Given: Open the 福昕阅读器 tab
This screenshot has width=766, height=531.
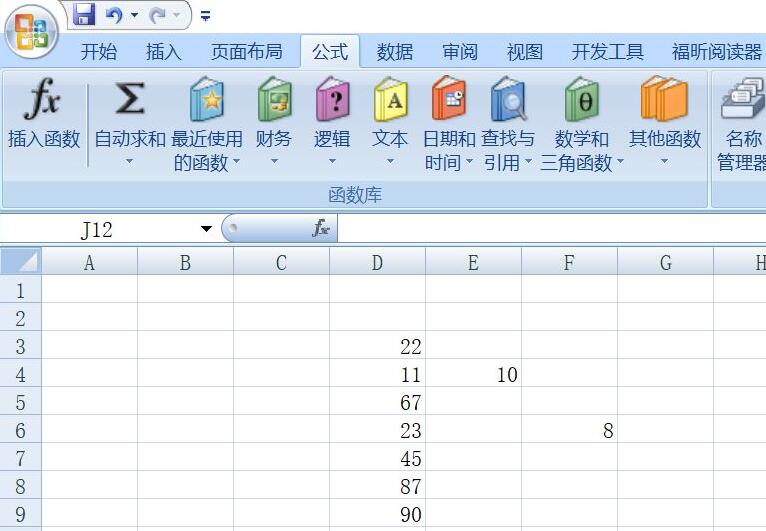Looking at the screenshot, I should coord(717,51).
